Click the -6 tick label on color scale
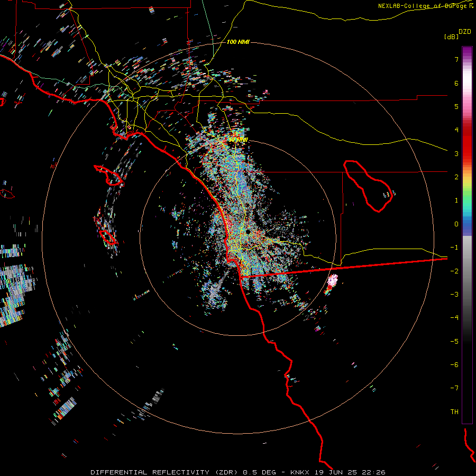476x476 pixels. tap(454, 365)
